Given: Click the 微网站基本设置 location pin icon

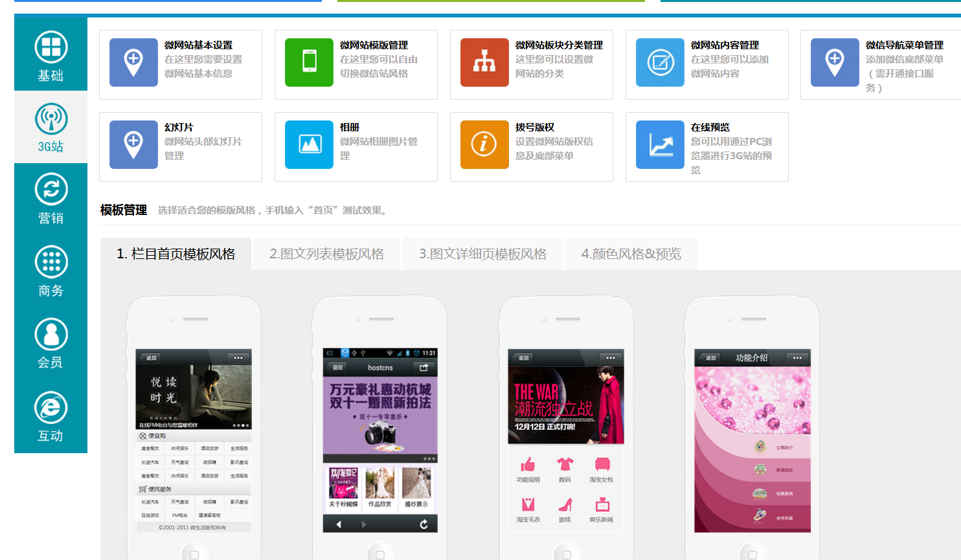Looking at the screenshot, I should [133, 62].
